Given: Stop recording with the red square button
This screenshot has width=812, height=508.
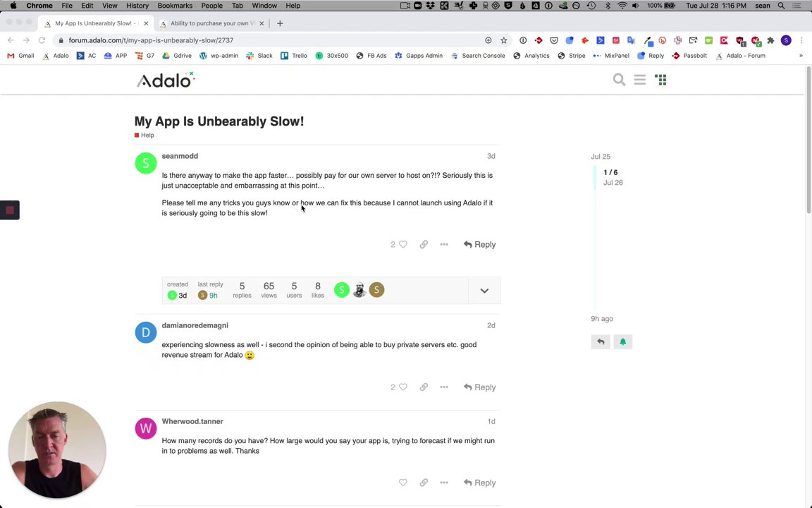Looking at the screenshot, I should pos(10,210).
